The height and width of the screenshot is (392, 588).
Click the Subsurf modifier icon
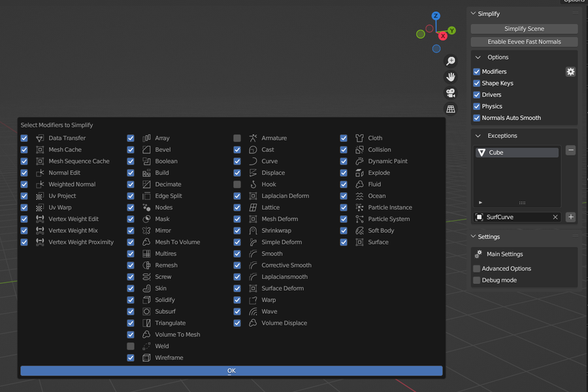[x=146, y=312]
